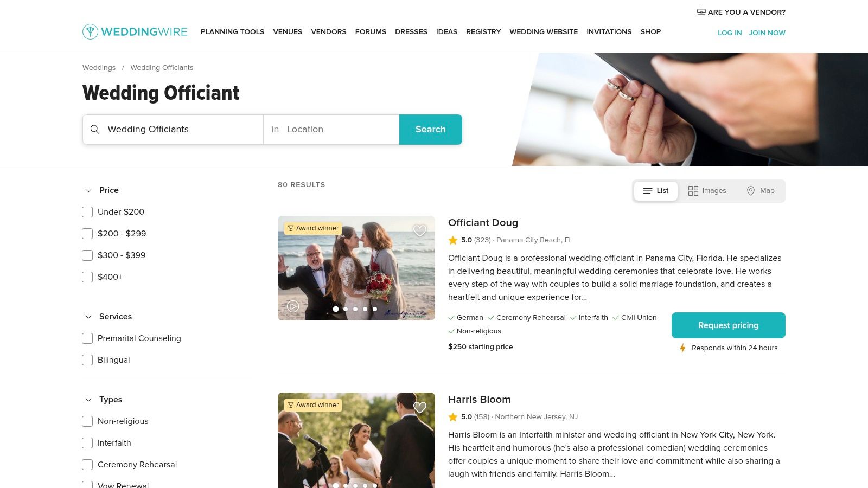Click the vendor briefcase icon

pyautogui.click(x=701, y=11)
